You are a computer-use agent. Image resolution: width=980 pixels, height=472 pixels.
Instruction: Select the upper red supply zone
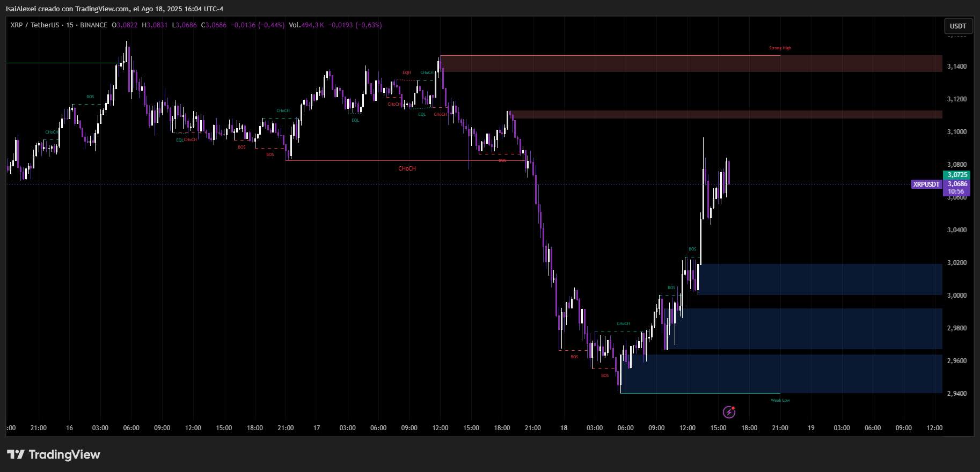coord(690,63)
